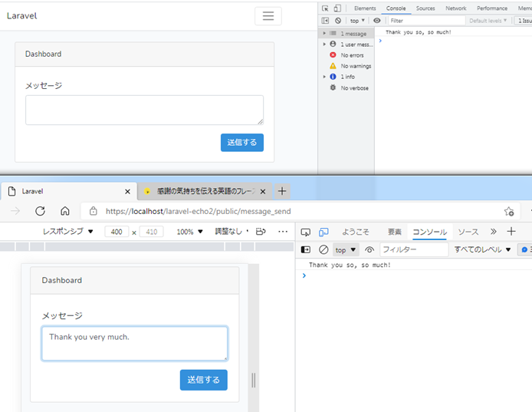Click 送信する button in bottom Edge page
The image size is (532, 412).
[204, 380]
